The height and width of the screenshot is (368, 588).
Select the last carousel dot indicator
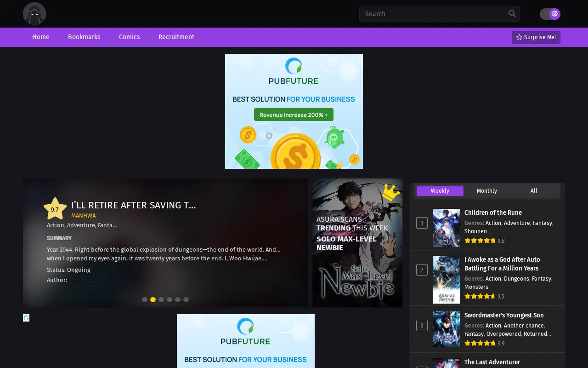click(x=186, y=299)
